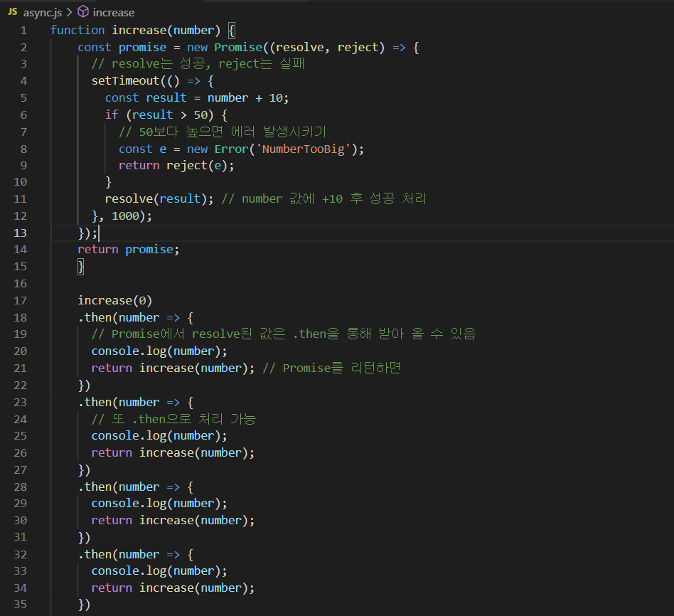
Task: Click 'Promise' constructor name on line 2
Action: coord(238,48)
